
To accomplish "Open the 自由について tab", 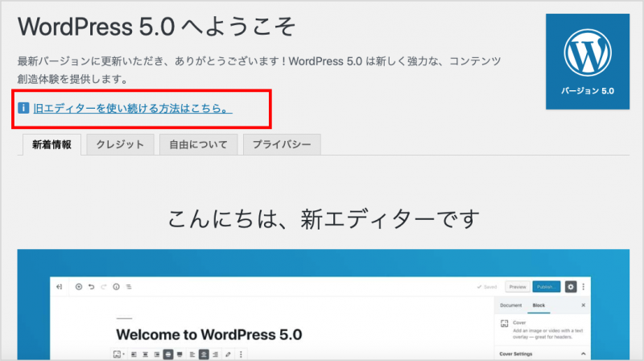I will 198,145.
